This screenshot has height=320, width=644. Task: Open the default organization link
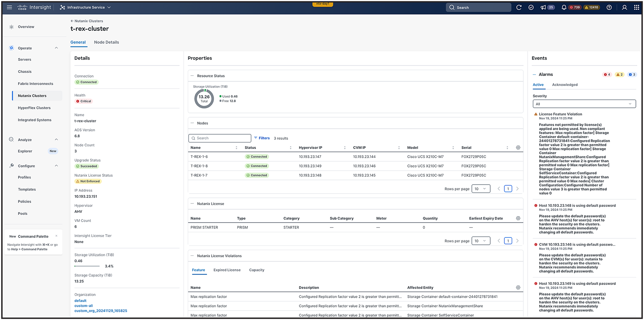tap(80, 301)
